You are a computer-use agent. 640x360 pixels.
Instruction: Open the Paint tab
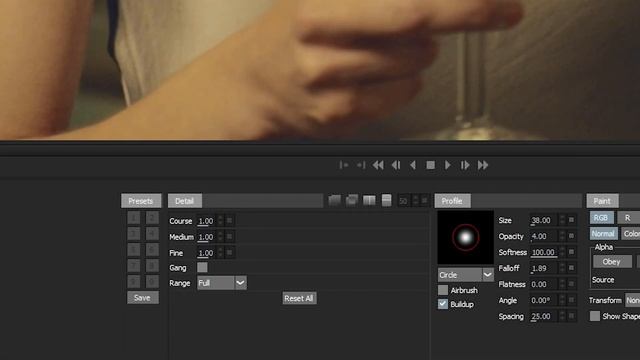(602, 201)
